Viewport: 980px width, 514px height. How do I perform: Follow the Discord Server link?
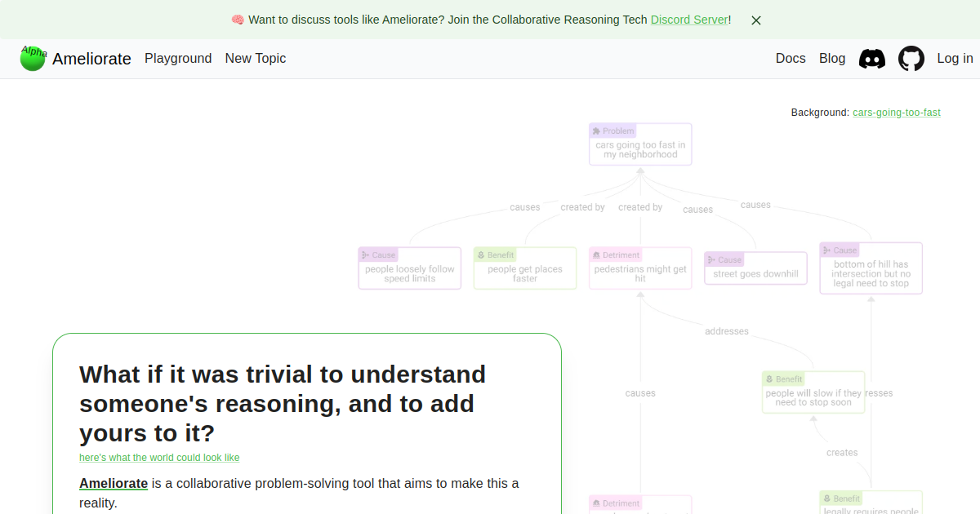click(689, 20)
